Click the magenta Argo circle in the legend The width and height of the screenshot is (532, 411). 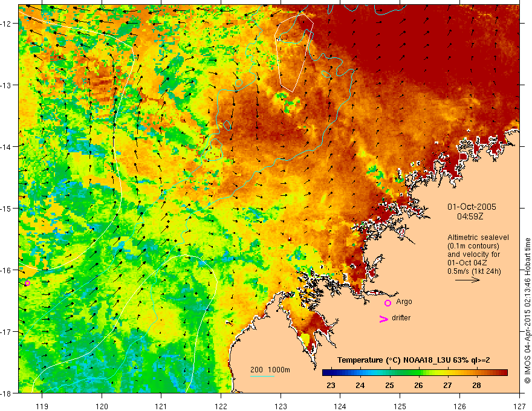point(388,303)
